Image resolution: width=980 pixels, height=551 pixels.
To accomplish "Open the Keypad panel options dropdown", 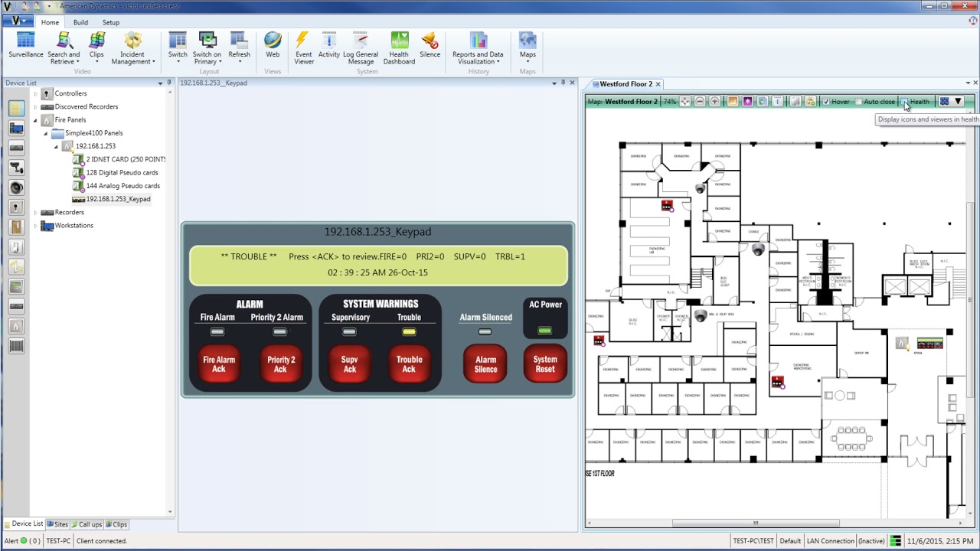I will [x=554, y=83].
